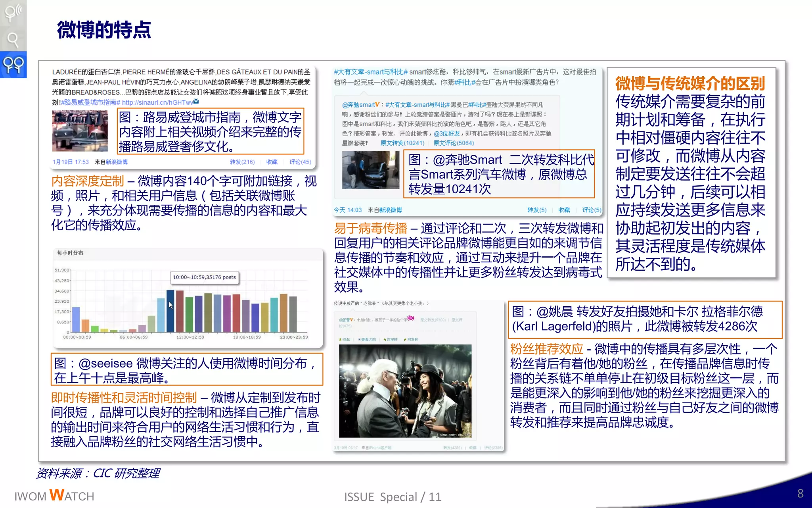The height and width of the screenshot is (508, 812).
Task: Click the @奔驰smart username
Action: (358, 105)
